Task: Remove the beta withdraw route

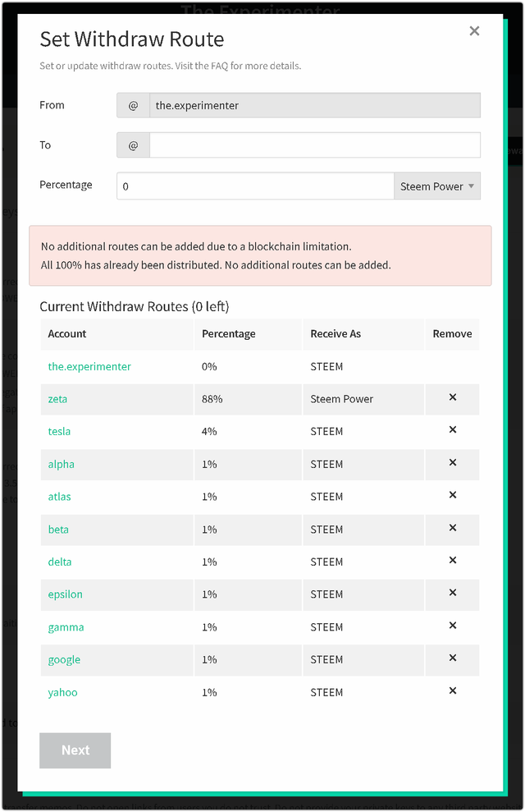Action: pos(452,528)
